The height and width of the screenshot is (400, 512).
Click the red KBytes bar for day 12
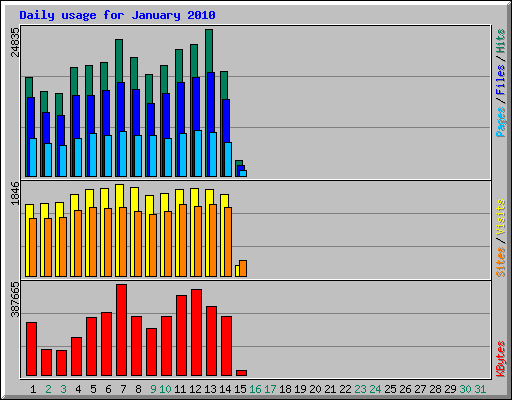(196, 333)
